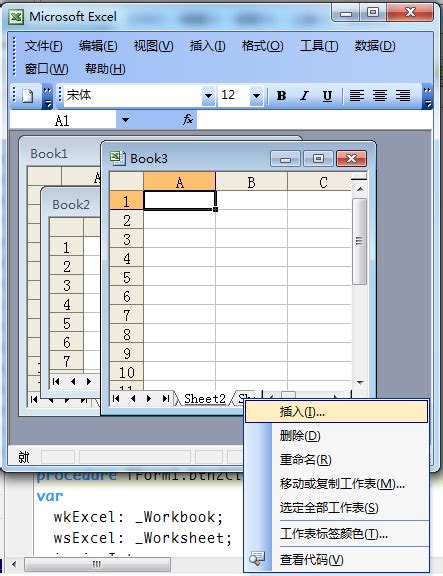Click the Book1 window title bar
The image size is (443, 576).
61,153
